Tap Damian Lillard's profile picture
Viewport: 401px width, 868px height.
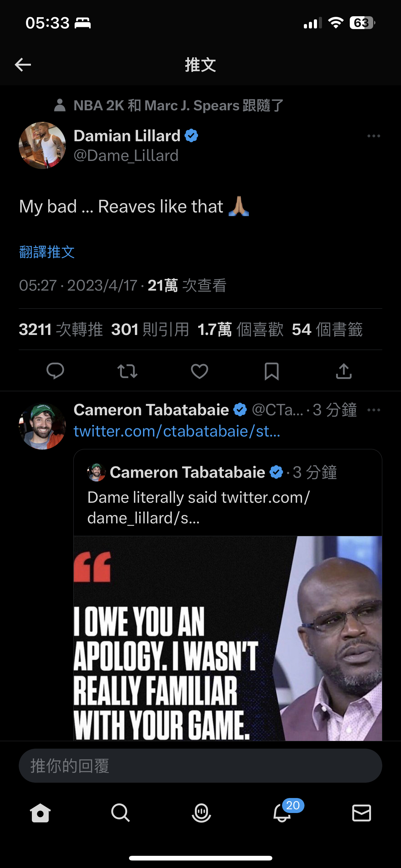[42, 145]
